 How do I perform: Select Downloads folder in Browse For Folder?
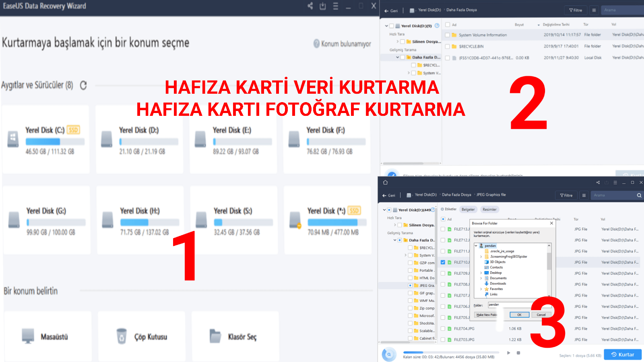[x=497, y=284]
